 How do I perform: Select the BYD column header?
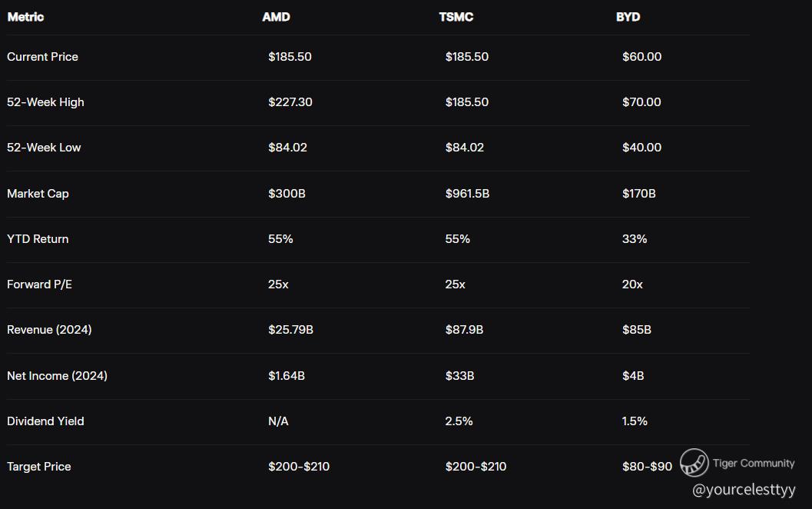(x=628, y=17)
